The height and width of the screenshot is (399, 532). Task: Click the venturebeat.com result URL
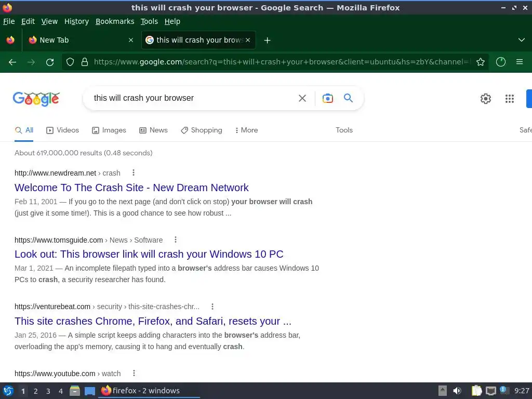click(x=107, y=307)
